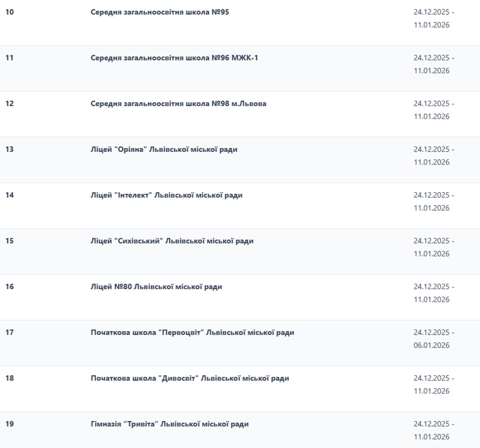Click row number 16
480x448 pixels.
point(9,286)
